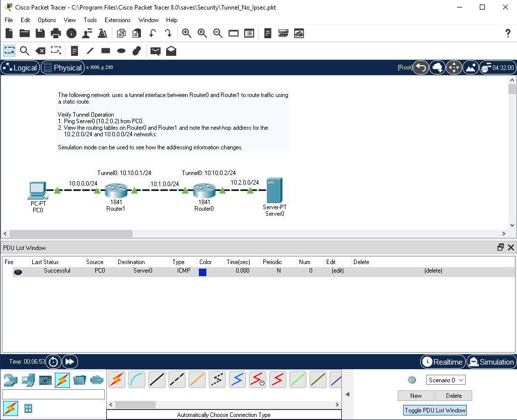
Task: Select the Draw Line tool
Action: tap(90, 51)
